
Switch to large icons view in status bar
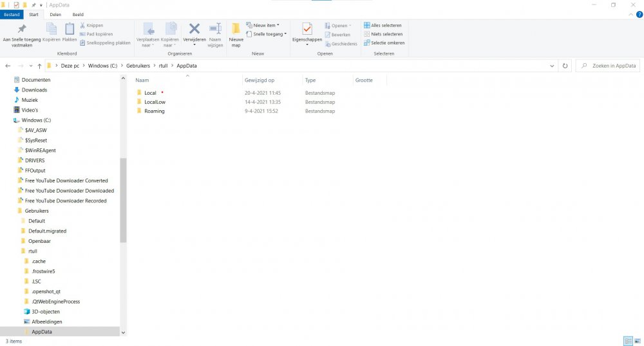click(637, 341)
